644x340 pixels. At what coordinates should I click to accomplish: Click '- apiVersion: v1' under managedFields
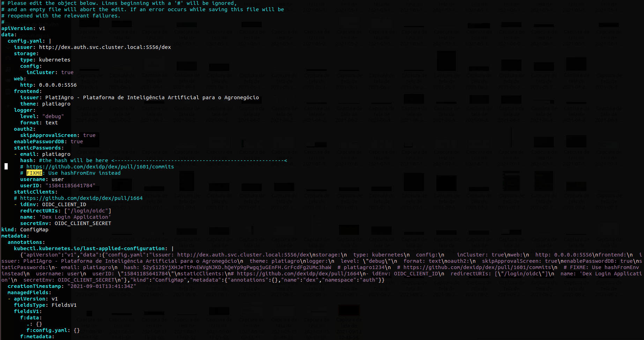point(33,299)
